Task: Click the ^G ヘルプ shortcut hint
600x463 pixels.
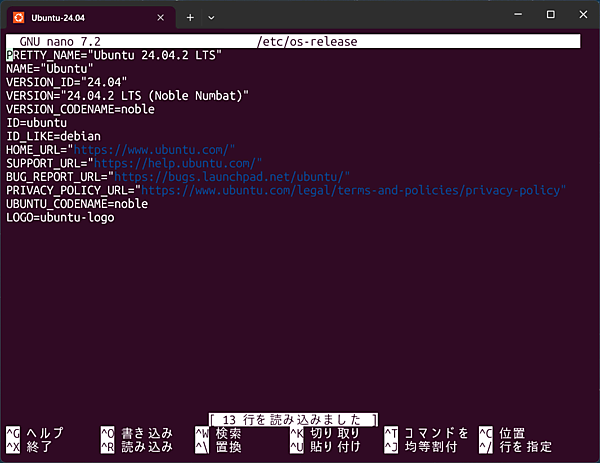Action: (x=35, y=433)
